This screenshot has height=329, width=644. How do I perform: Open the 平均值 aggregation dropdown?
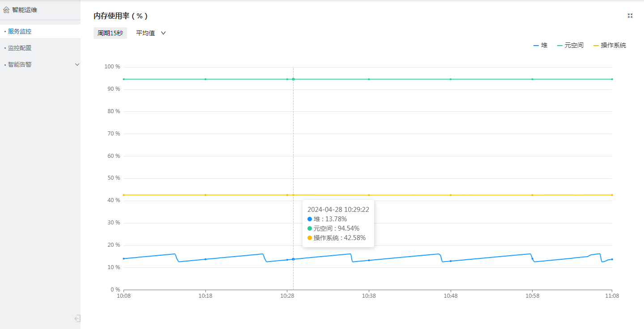[145, 33]
